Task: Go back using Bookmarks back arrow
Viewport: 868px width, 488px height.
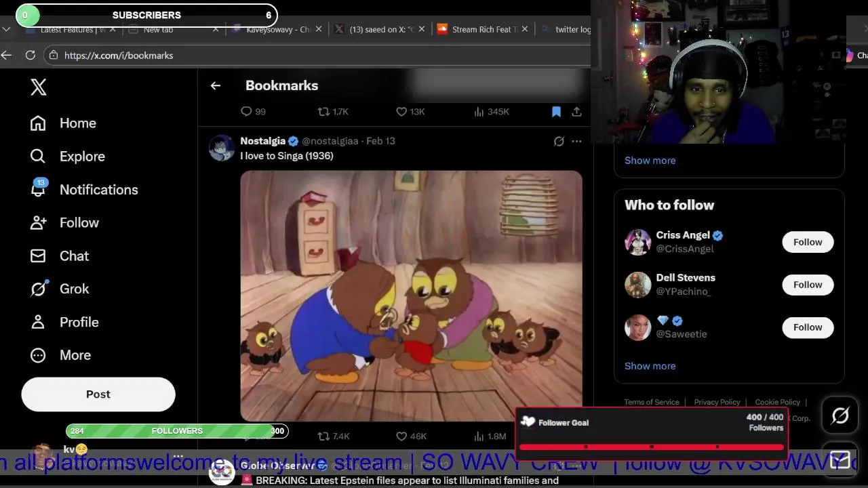Action: pos(216,85)
